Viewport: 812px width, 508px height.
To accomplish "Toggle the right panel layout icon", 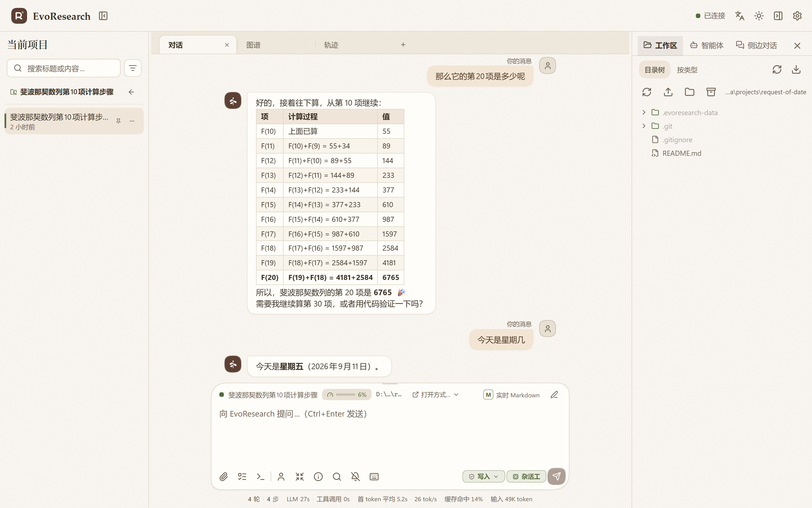I will 778,16.
